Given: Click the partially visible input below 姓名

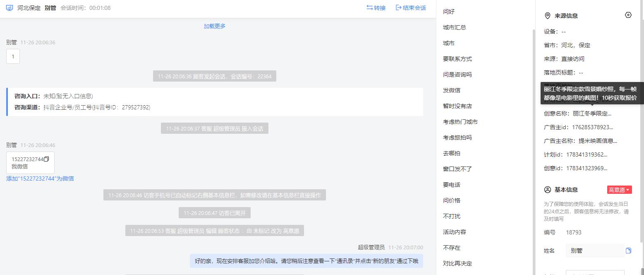Looking at the screenshot, I should (x=595, y=273).
